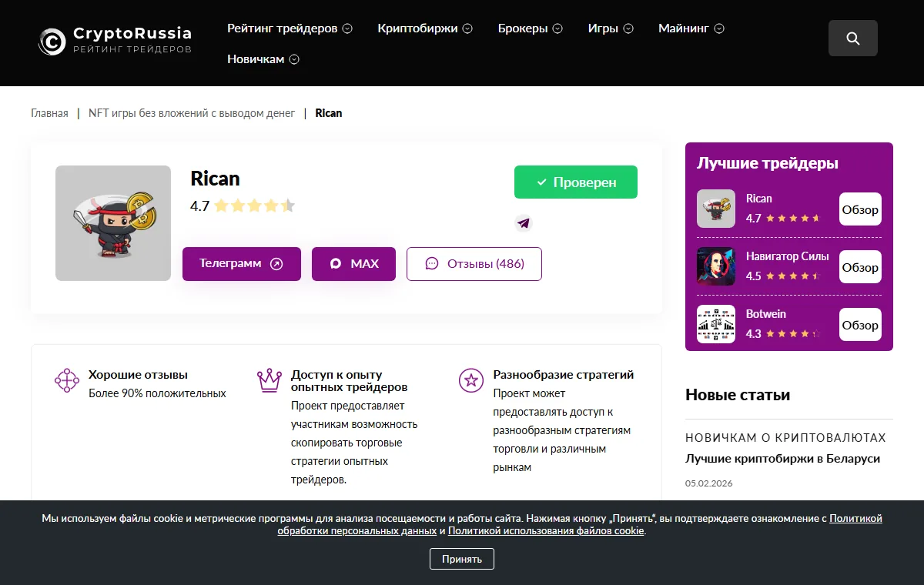Click the small Telegram plane icon

tap(524, 223)
